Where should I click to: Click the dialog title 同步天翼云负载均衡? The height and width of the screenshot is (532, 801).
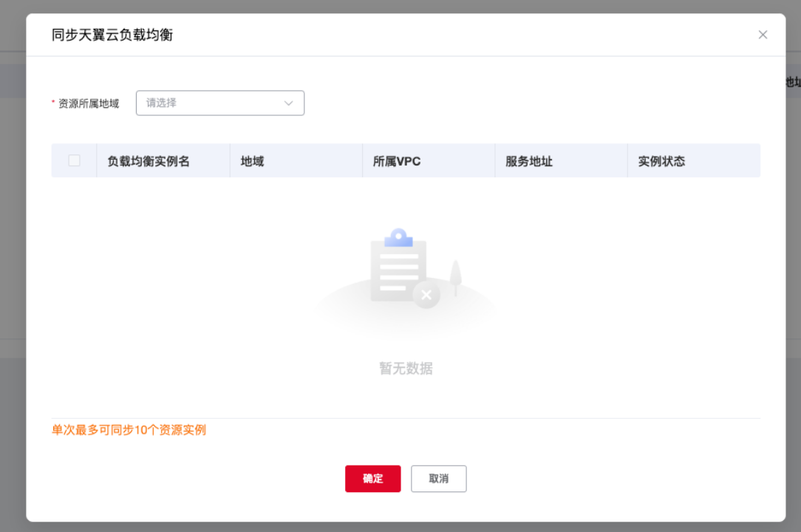pyautogui.click(x=112, y=35)
